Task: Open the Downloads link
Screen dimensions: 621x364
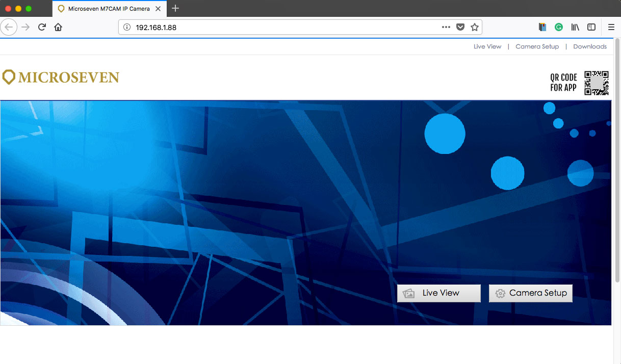Action: 590,46
